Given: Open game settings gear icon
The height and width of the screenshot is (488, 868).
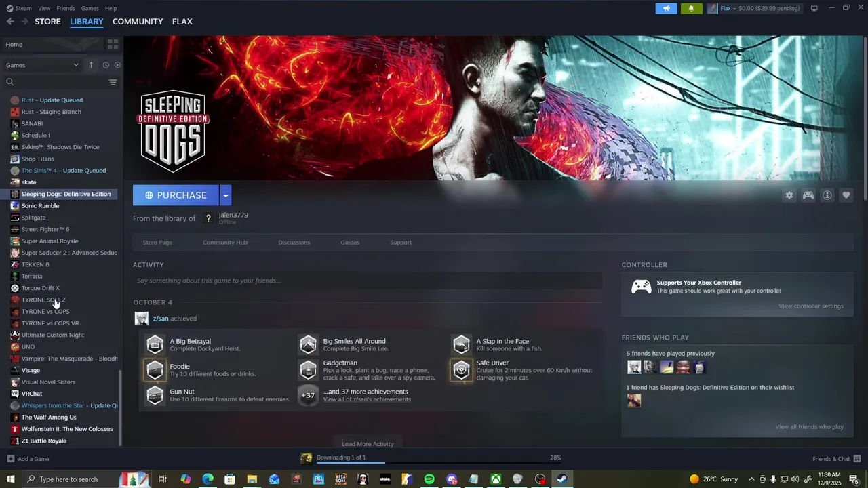Looking at the screenshot, I should tap(789, 195).
